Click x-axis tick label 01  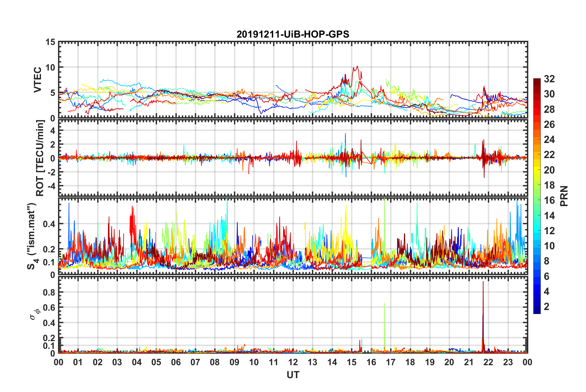pos(78,362)
